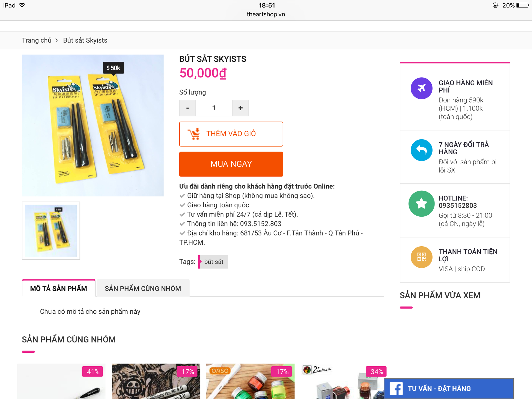Viewport: 532px width, 399px height.
Task: Decrease quantity with minus button
Action: coord(188,108)
